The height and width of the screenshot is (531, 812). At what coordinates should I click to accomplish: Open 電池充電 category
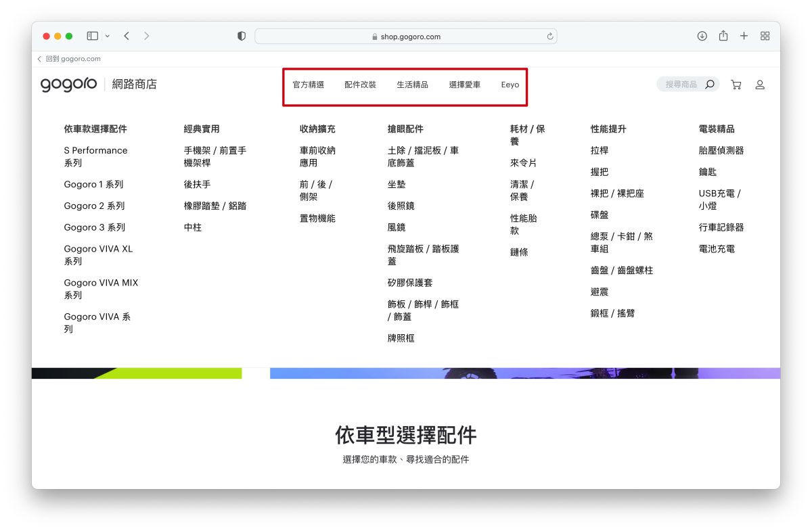click(717, 249)
